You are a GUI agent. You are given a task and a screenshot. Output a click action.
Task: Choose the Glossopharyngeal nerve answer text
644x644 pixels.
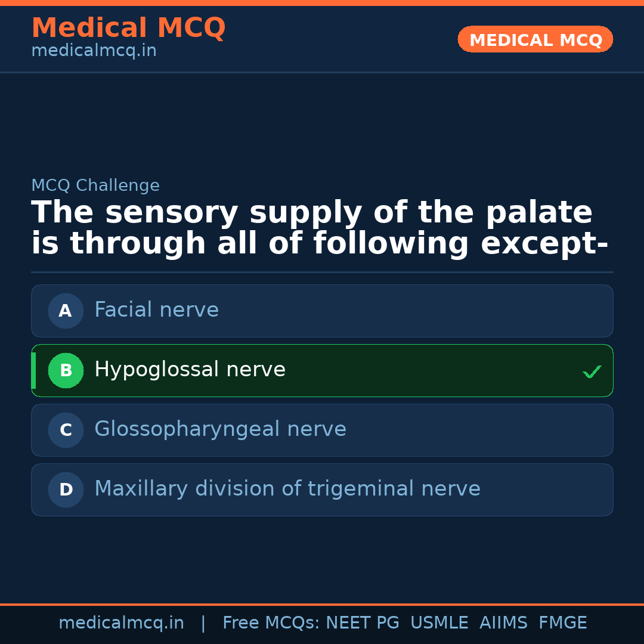point(220,429)
